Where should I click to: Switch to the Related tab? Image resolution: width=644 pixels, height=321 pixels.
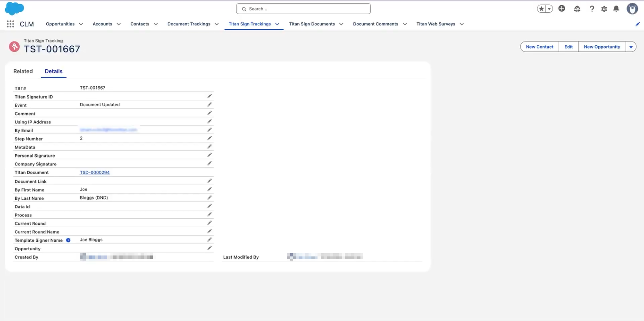23,71
